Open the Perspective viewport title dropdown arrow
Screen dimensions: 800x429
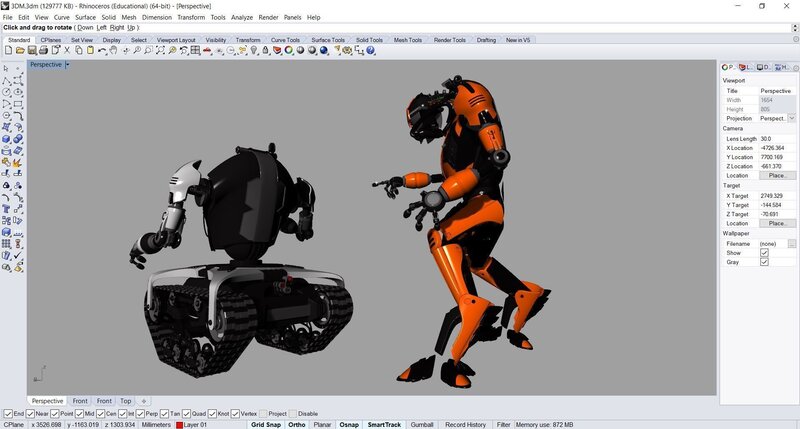[67, 65]
